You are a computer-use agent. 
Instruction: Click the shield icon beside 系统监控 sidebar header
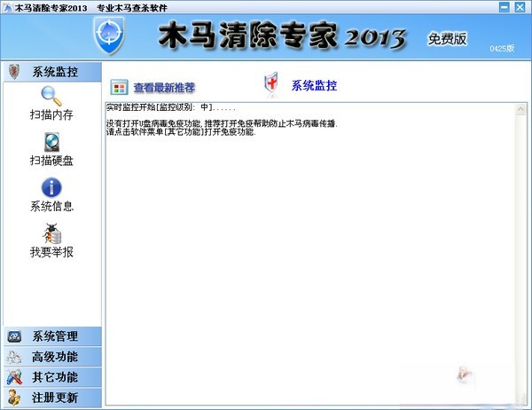14,71
